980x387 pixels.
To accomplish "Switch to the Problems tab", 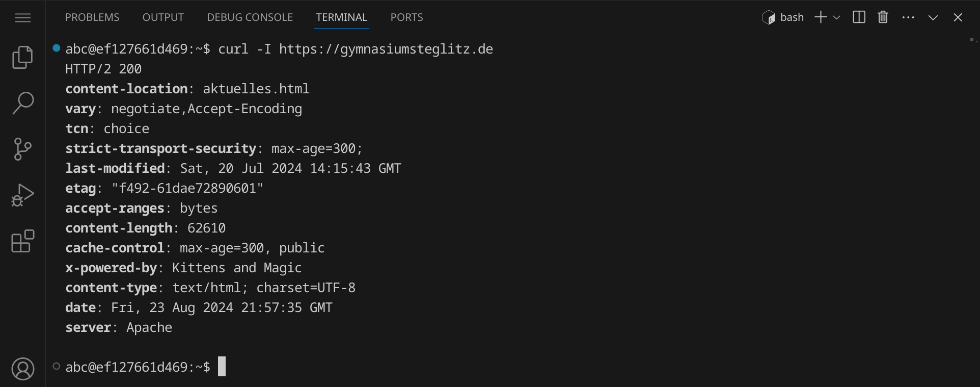I will point(92,17).
